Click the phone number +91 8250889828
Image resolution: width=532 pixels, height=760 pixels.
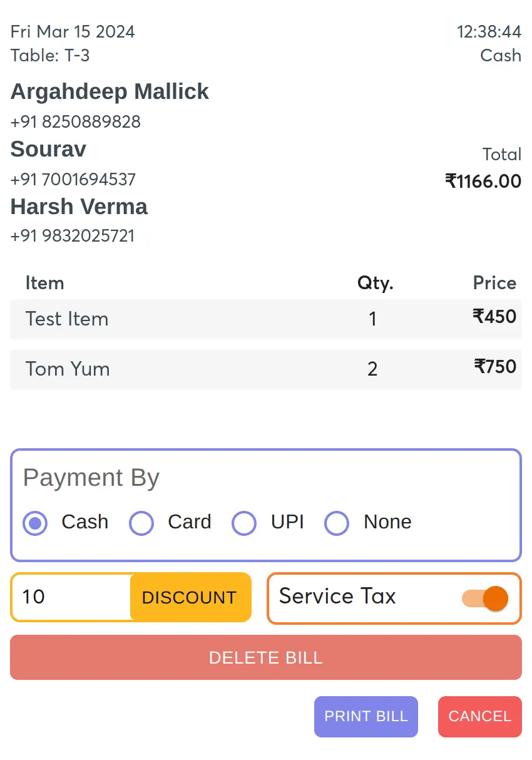[75, 122]
